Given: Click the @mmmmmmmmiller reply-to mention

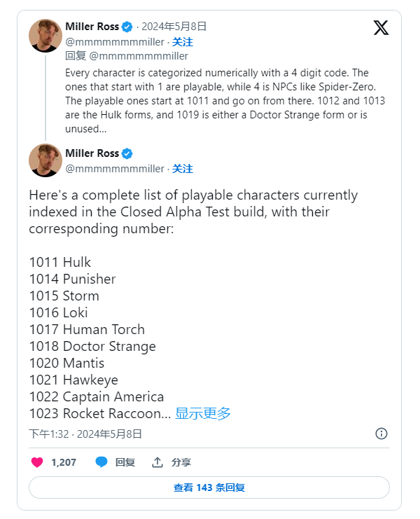Looking at the screenshot, I should [138, 56].
